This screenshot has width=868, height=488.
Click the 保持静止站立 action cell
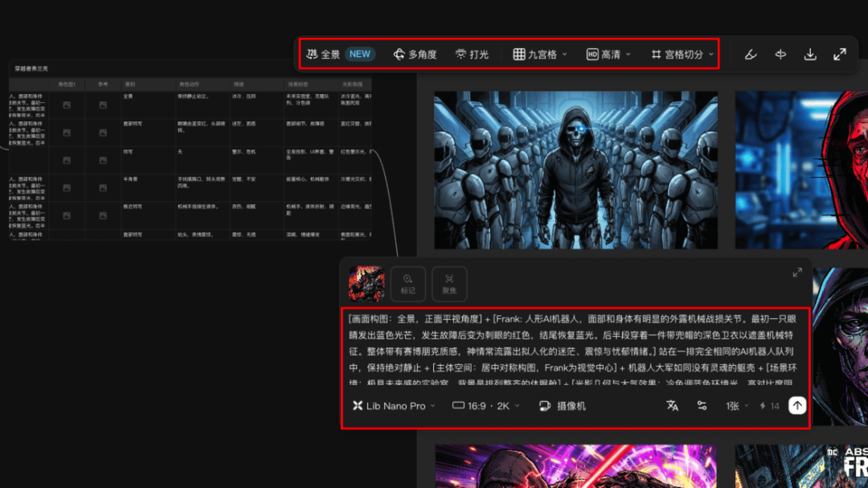pyautogui.click(x=193, y=96)
